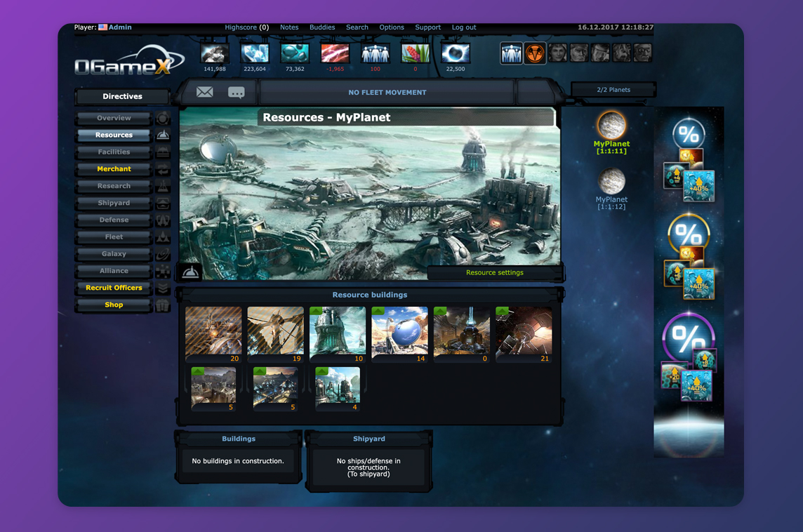Click the "2/2 Planets" label
The height and width of the screenshot is (532, 803).
(613, 90)
